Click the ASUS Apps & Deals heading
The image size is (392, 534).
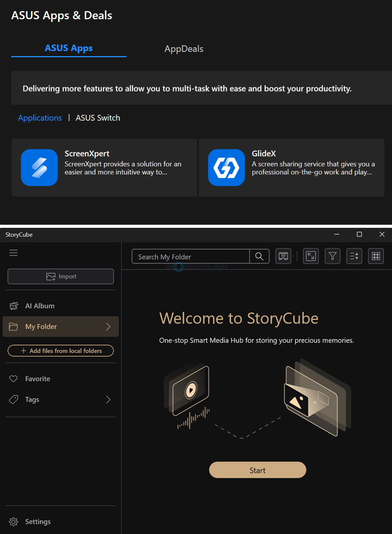coord(62,15)
